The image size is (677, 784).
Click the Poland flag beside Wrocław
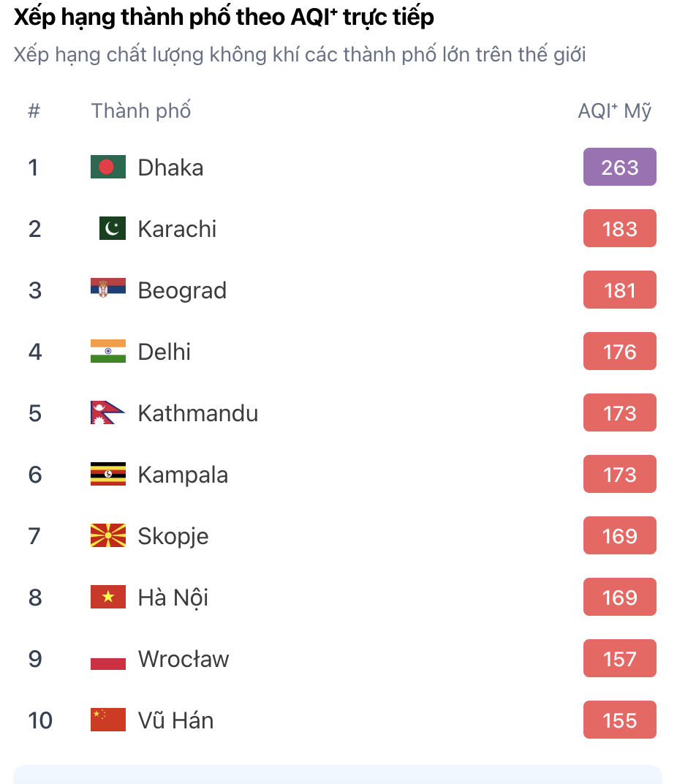108,659
